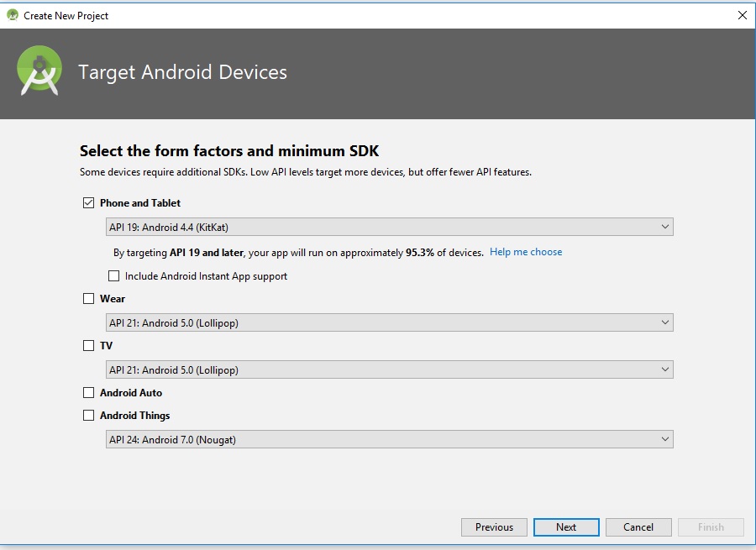Open the Android Things API 24 dropdown
This screenshot has height=550, width=756.
[x=390, y=439]
